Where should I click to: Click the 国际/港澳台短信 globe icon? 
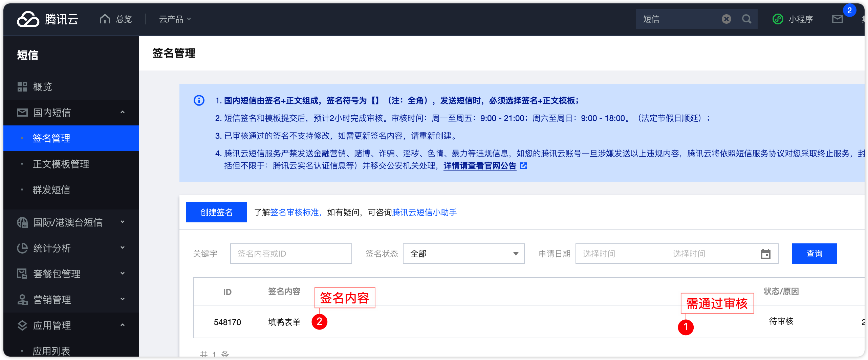pos(22,222)
